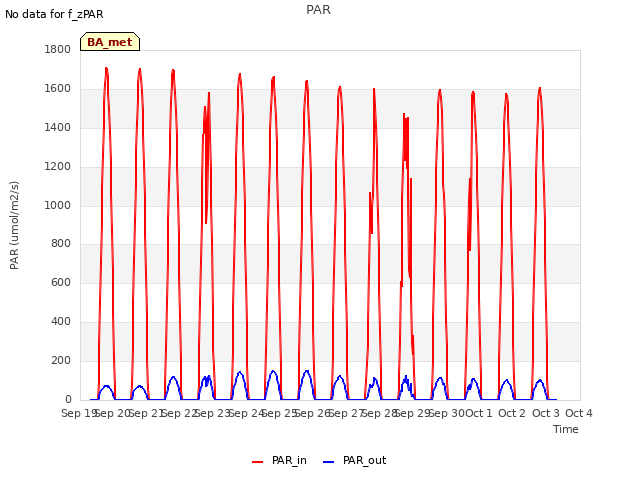This screenshot has height=480, width=640.
Task: Click the 600 y-axis tick label
Action: [61, 282]
